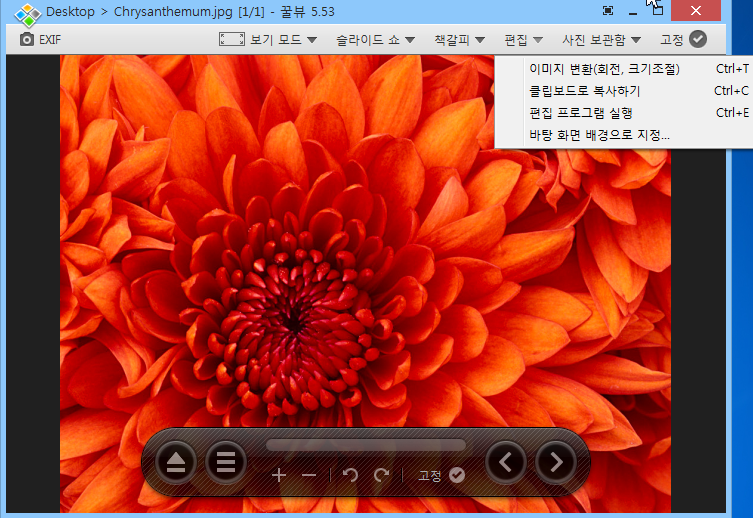Rotate image clockwise
This screenshot has width=753, height=518.
pyautogui.click(x=381, y=475)
